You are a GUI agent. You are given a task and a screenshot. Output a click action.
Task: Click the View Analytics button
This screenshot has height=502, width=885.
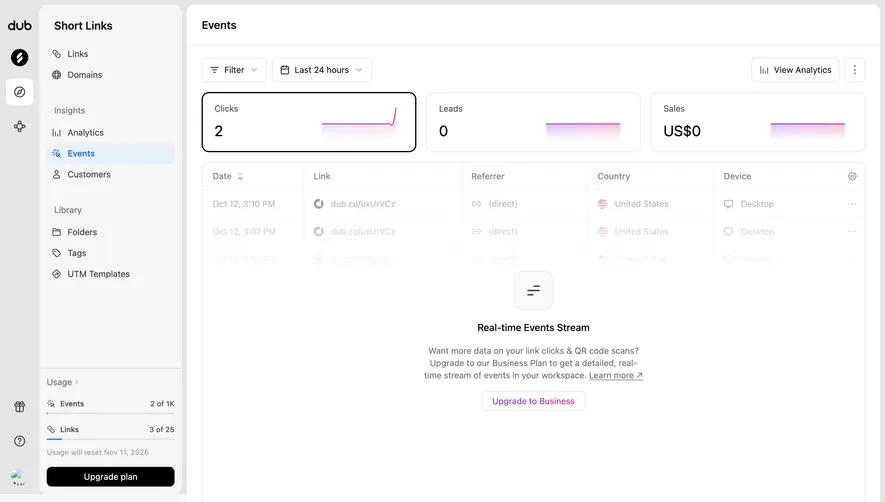(x=795, y=70)
